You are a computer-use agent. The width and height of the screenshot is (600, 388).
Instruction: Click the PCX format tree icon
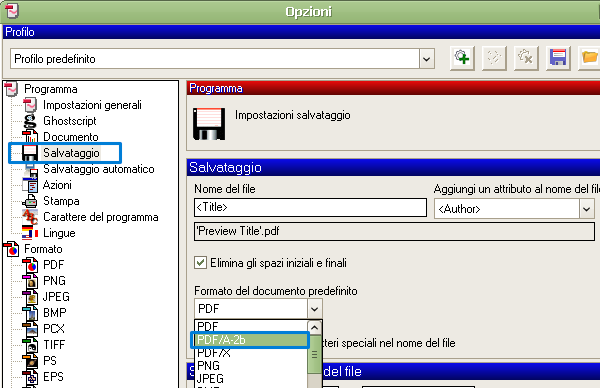coord(30,329)
